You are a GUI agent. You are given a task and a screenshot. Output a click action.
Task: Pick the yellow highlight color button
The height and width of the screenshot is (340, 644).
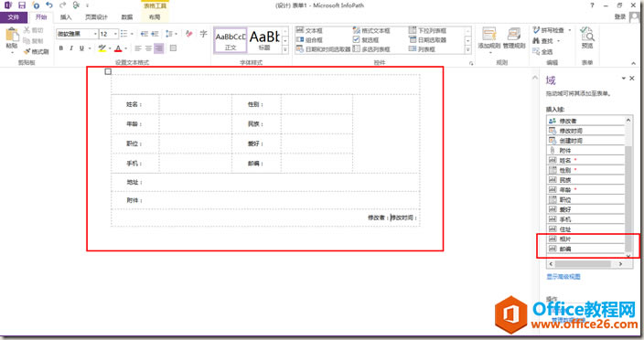102,48
